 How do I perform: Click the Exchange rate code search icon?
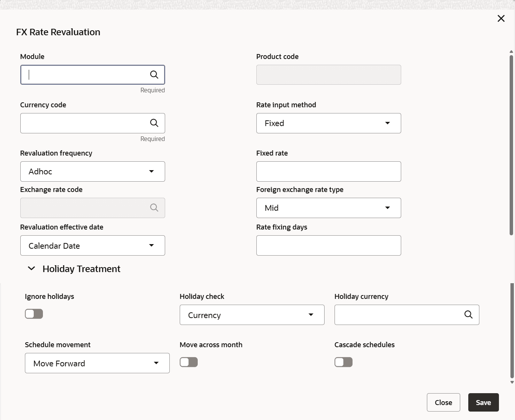(x=154, y=208)
